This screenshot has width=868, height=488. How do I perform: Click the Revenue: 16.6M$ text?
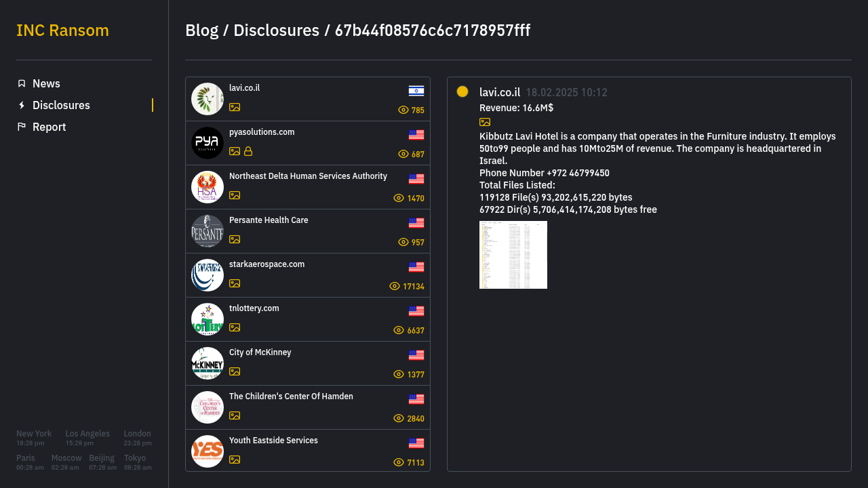pyautogui.click(x=517, y=108)
